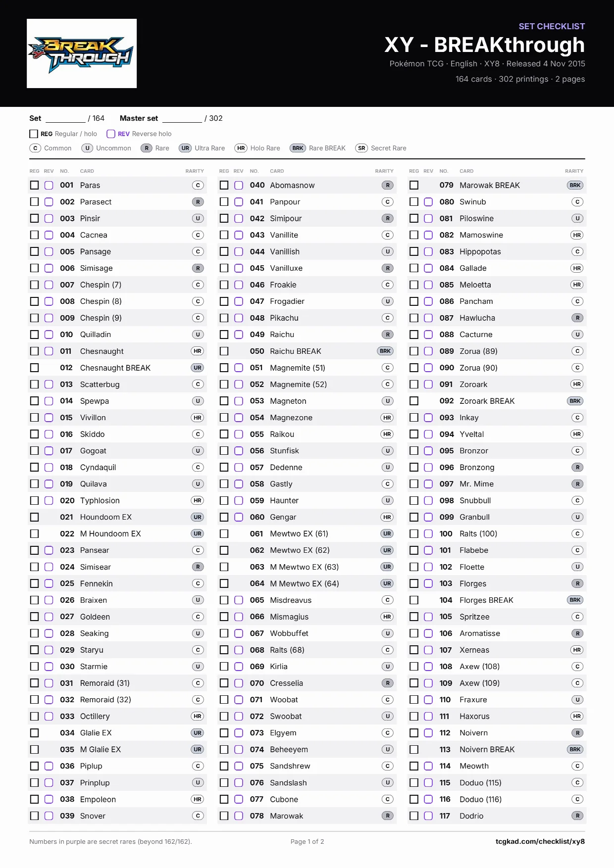614x868 pixels.
Task: Check the reverse holo box for 048 Pikachu
Action: click(239, 318)
